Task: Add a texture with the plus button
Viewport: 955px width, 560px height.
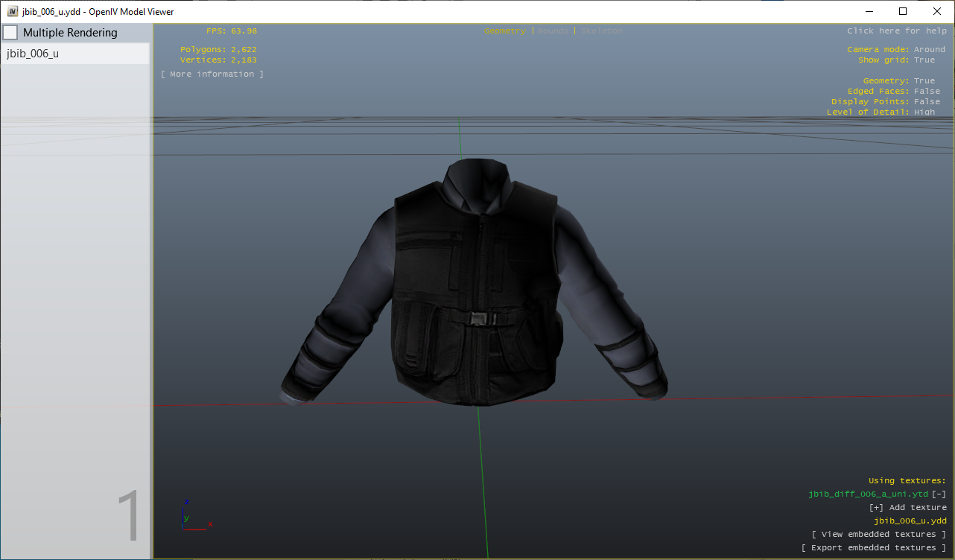Action: 875,507
